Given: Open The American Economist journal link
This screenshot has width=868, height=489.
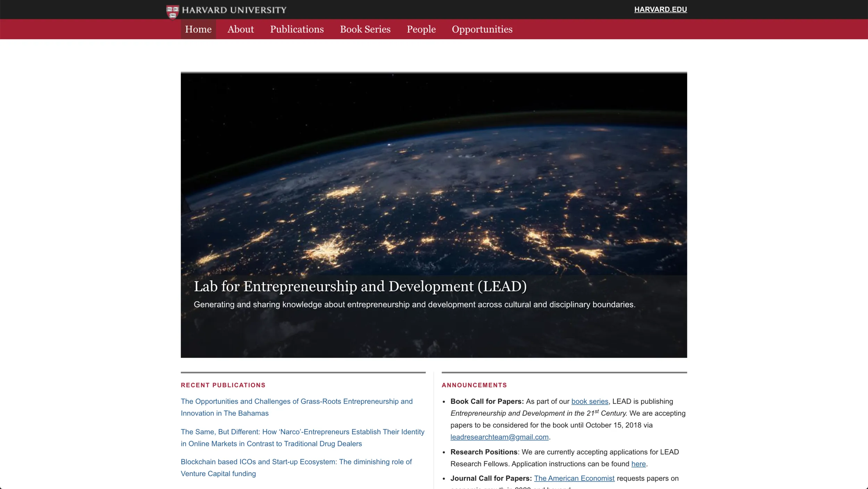Looking at the screenshot, I should [x=574, y=478].
